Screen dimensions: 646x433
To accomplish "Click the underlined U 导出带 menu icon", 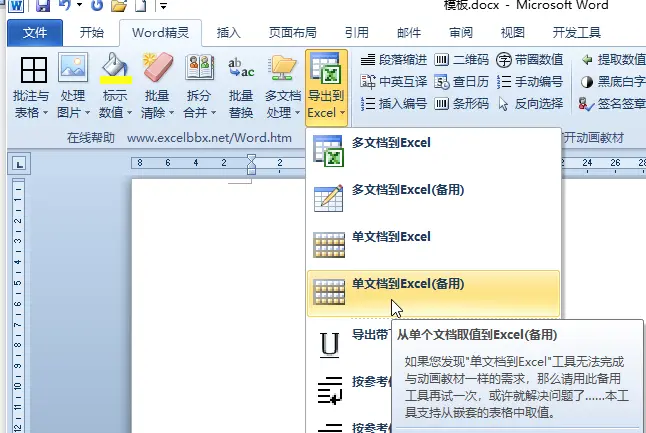I will coord(330,345).
